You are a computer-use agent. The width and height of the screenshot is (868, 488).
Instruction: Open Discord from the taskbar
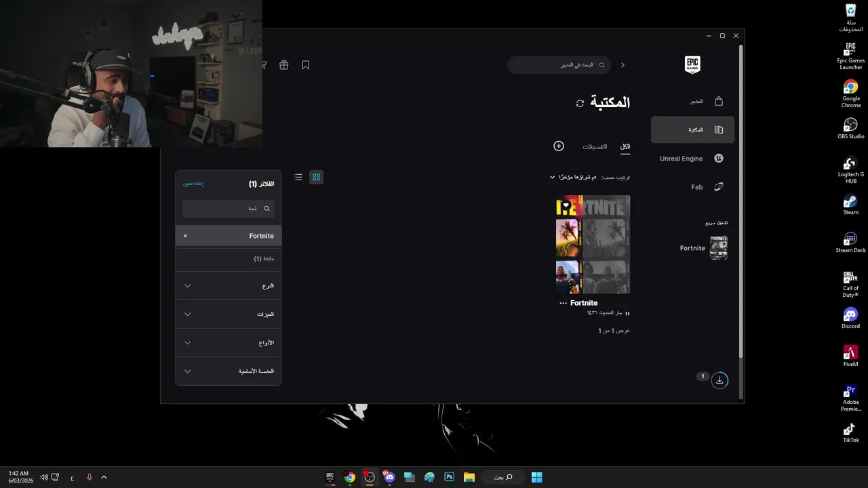pos(389,477)
